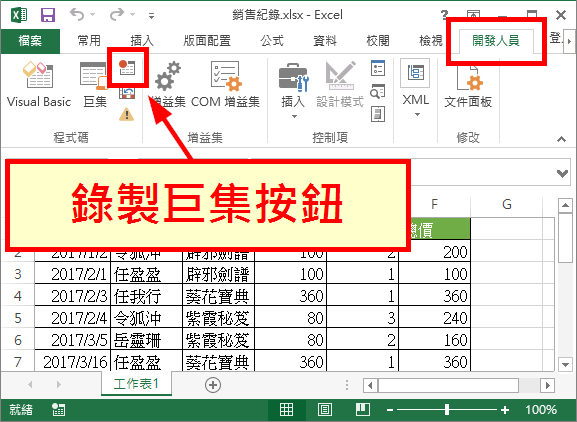Expand the formula bar
The height and width of the screenshot is (422, 577).
point(562,173)
